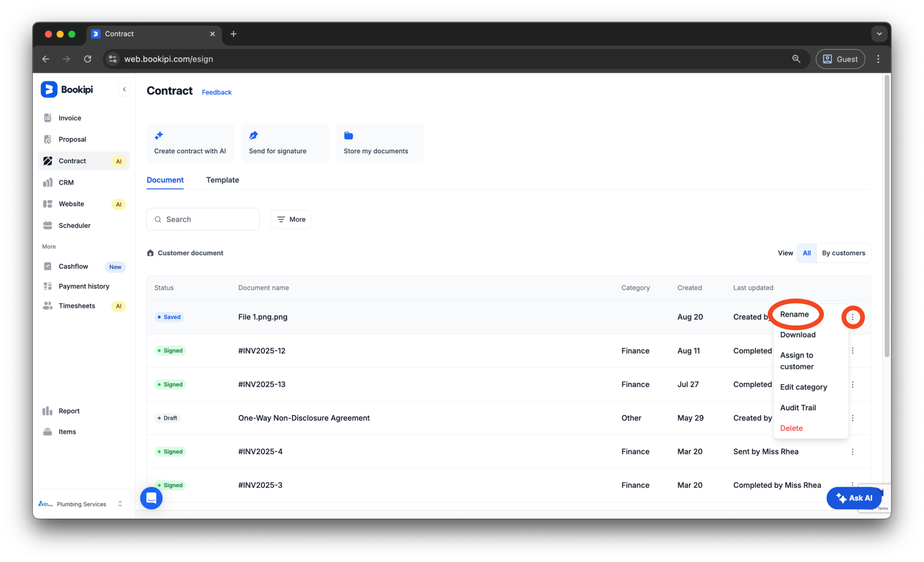The image size is (924, 562).
Task: Set view to By customers
Action: click(x=843, y=253)
